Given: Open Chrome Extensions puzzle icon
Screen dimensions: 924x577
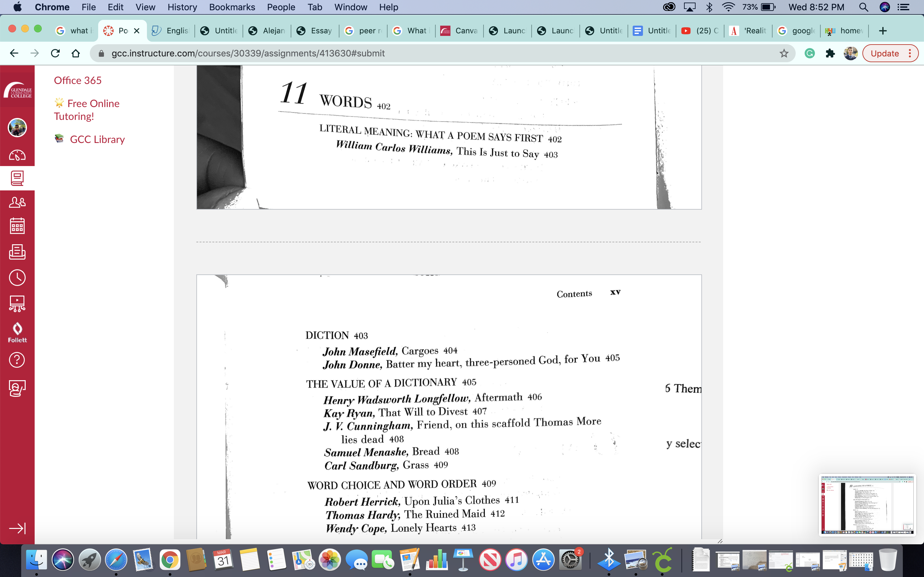Looking at the screenshot, I should 830,54.
